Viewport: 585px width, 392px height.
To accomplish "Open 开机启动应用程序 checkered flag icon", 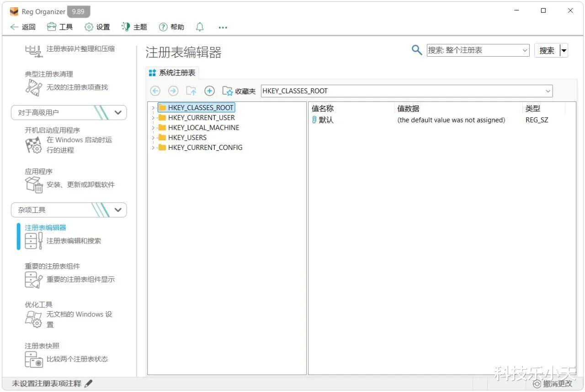I will coord(33,145).
